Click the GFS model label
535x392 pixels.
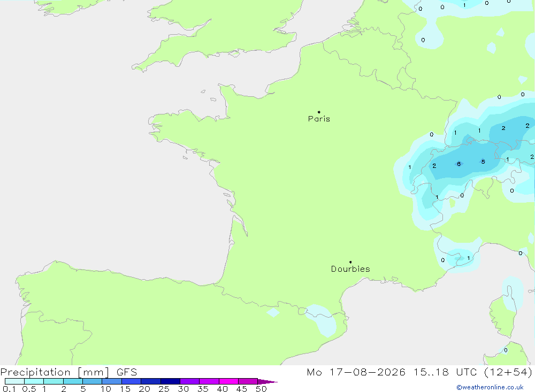[127, 372]
